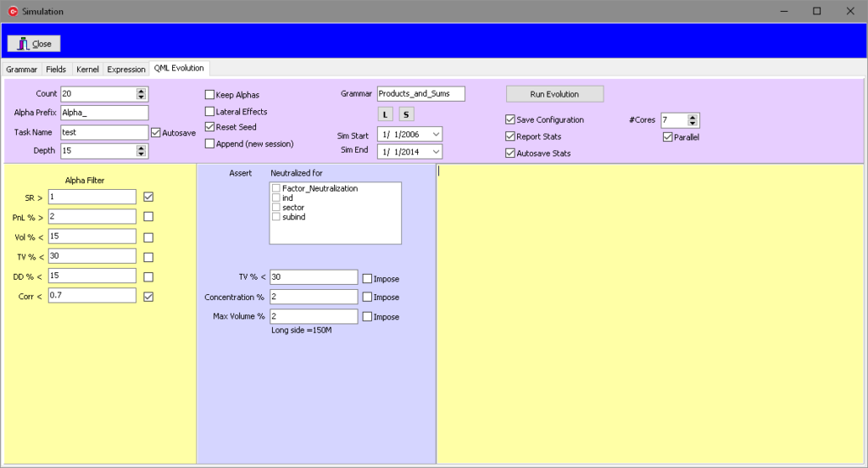This screenshot has height=468, width=868.
Task: Enable Impose for Concentration %
Action: pyautogui.click(x=367, y=297)
